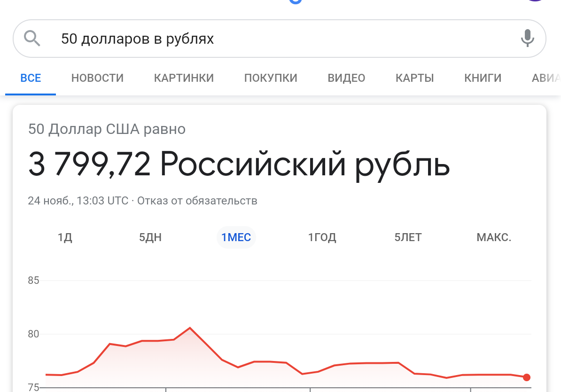The height and width of the screenshot is (392, 561).
Task: Select the partially visible АВИА tab
Action: click(x=546, y=78)
